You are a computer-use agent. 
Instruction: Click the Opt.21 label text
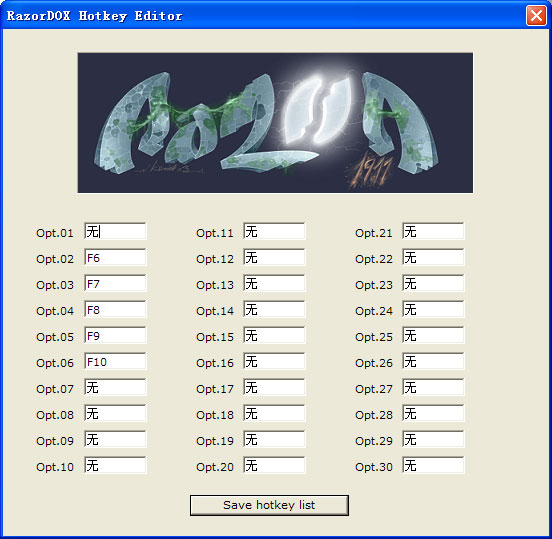click(x=374, y=233)
